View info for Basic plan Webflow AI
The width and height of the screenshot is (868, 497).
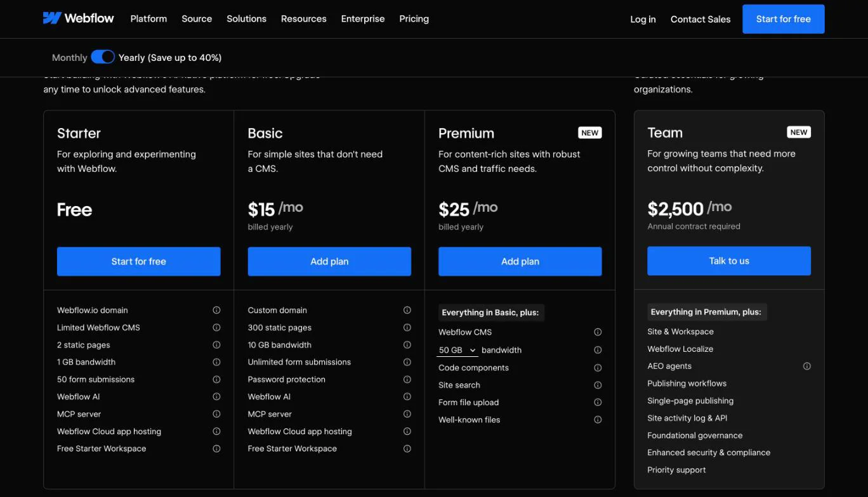pyautogui.click(x=407, y=397)
